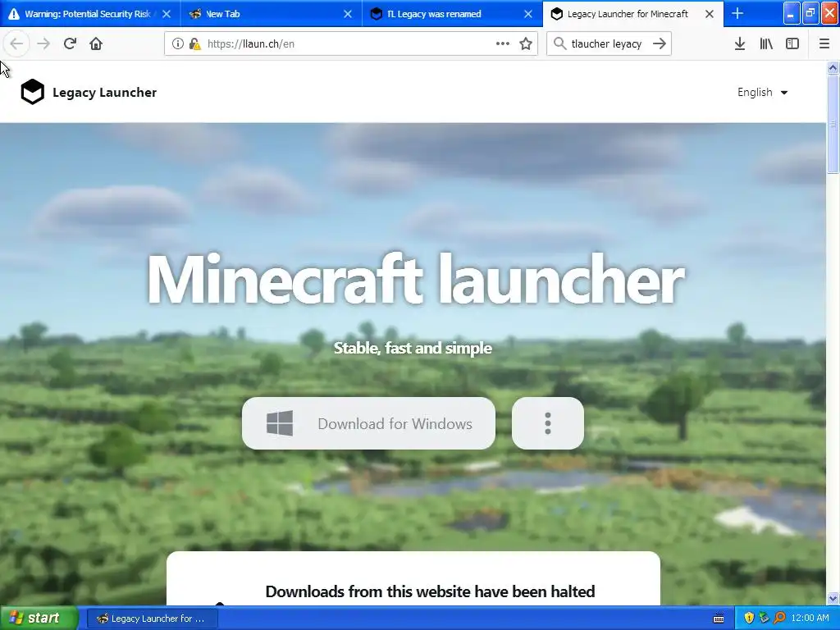The width and height of the screenshot is (840, 630).
Task: Click the security shield tray icon
Action: 749,619
